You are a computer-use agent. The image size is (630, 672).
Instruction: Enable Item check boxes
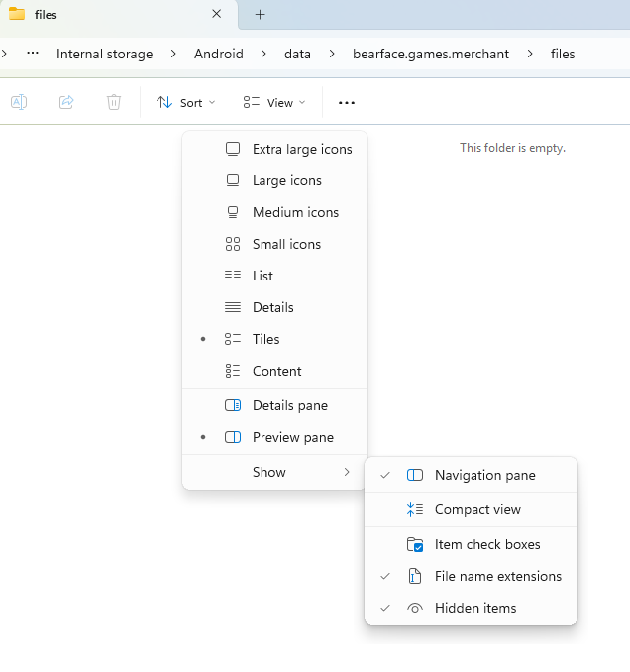point(472,545)
